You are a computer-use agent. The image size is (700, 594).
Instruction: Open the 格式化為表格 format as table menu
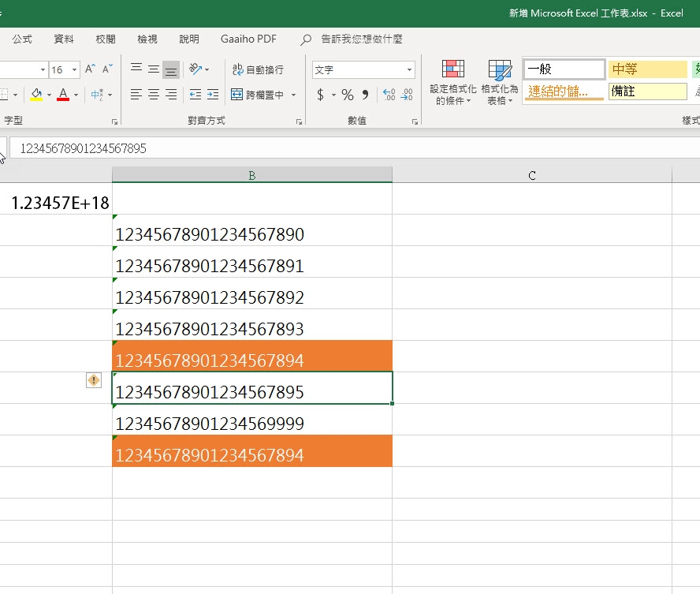[x=500, y=83]
